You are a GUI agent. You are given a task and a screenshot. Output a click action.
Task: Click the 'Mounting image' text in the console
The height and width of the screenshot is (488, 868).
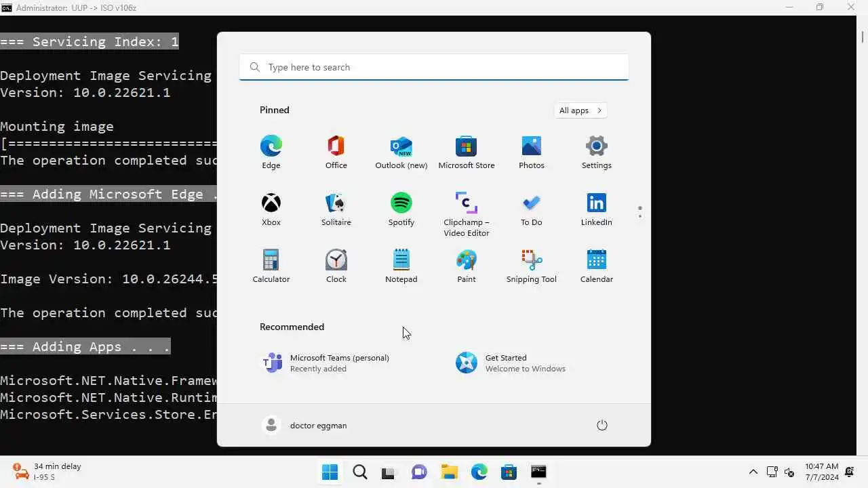pyautogui.click(x=57, y=126)
